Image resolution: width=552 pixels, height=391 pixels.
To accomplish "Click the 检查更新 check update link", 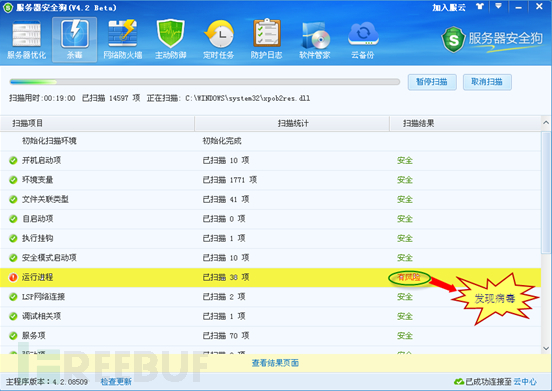I will click(x=116, y=381).
